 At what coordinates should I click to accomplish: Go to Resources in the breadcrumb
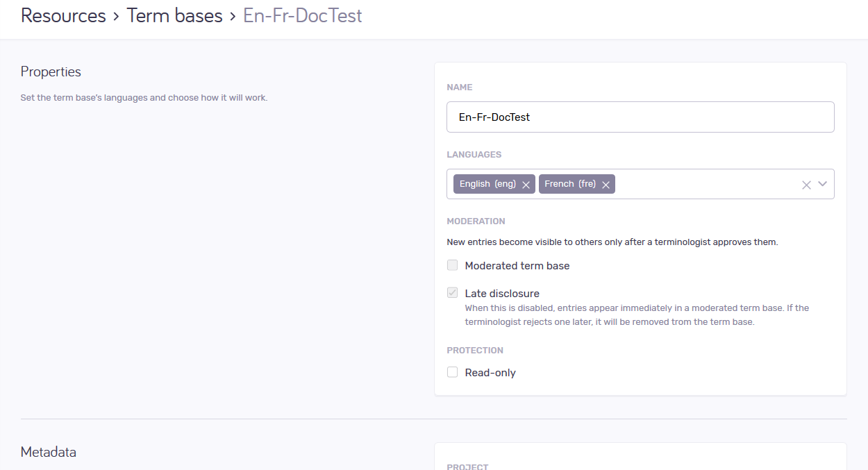click(63, 16)
